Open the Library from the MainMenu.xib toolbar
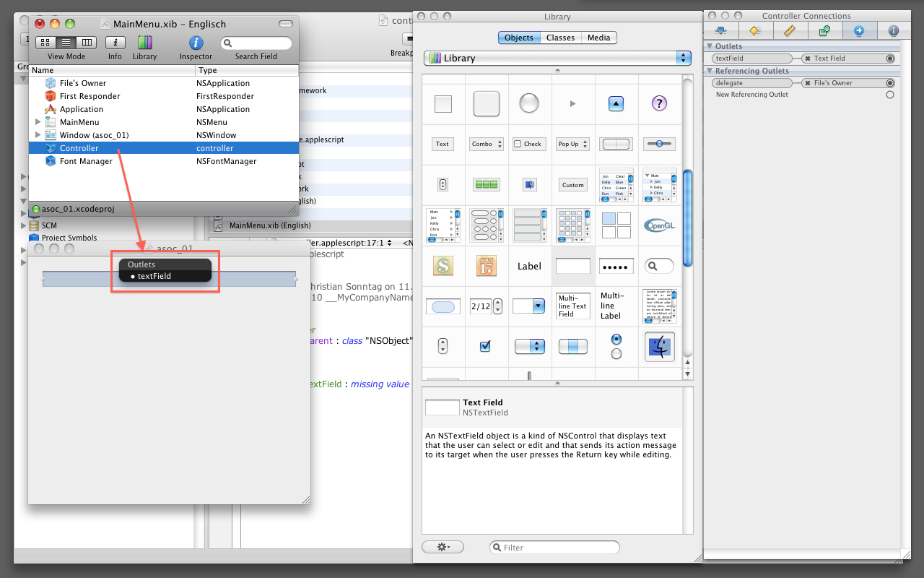 [x=144, y=43]
